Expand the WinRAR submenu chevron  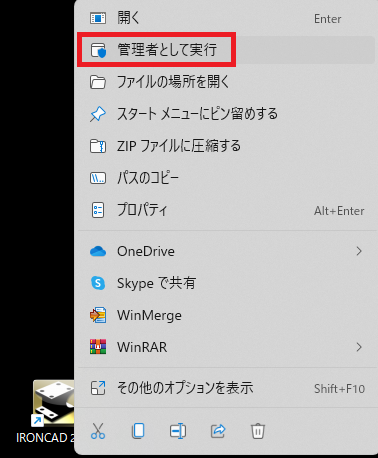pyautogui.click(x=359, y=347)
